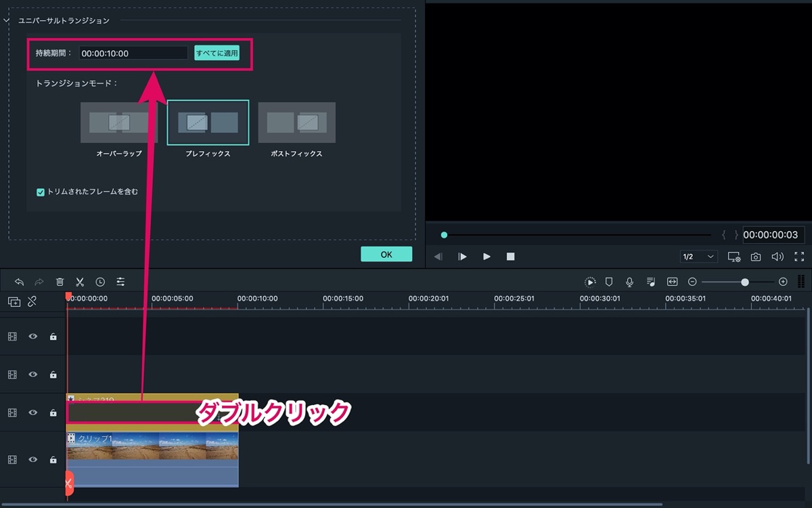Click ruler at 00:00:40:01

pyautogui.click(x=771, y=298)
